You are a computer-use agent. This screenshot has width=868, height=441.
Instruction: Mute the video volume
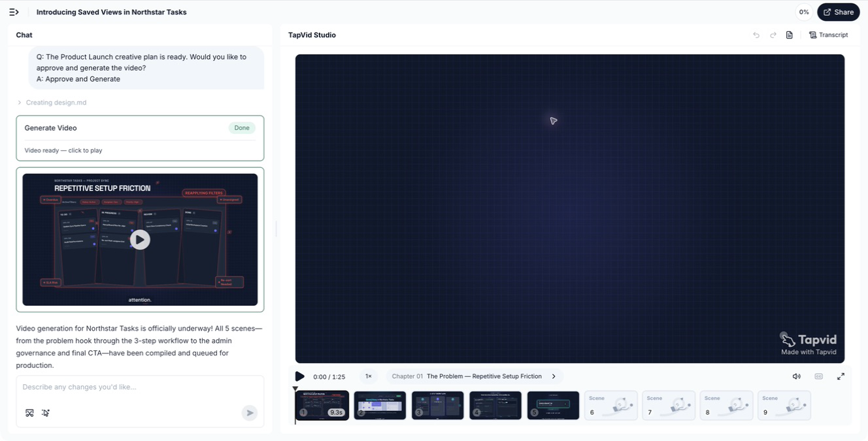tap(797, 376)
